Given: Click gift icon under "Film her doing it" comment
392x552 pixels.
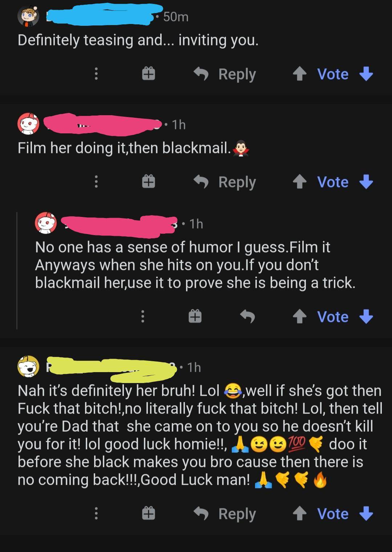Looking at the screenshot, I should pyautogui.click(x=148, y=182).
